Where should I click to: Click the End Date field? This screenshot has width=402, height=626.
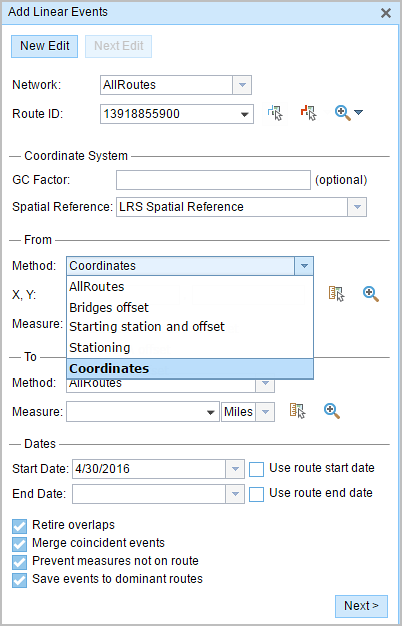pos(149,494)
